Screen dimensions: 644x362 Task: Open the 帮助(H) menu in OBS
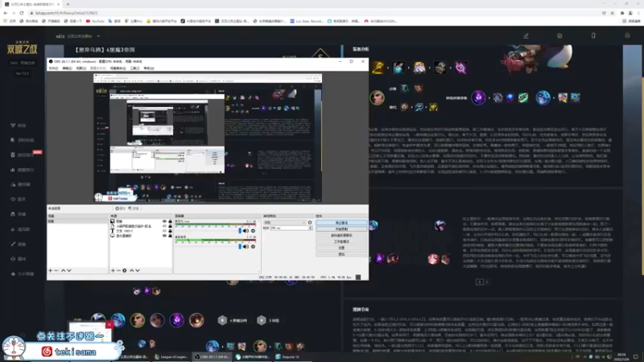(x=149, y=68)
